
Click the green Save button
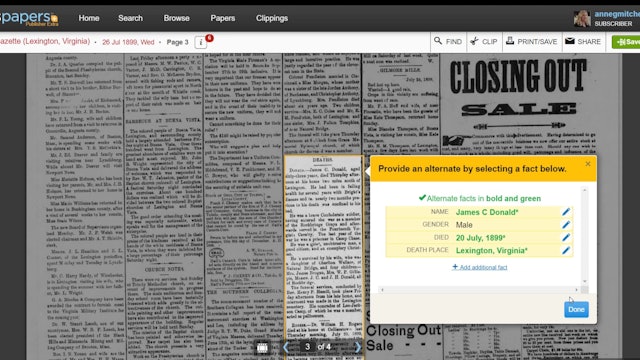(627, 42)
